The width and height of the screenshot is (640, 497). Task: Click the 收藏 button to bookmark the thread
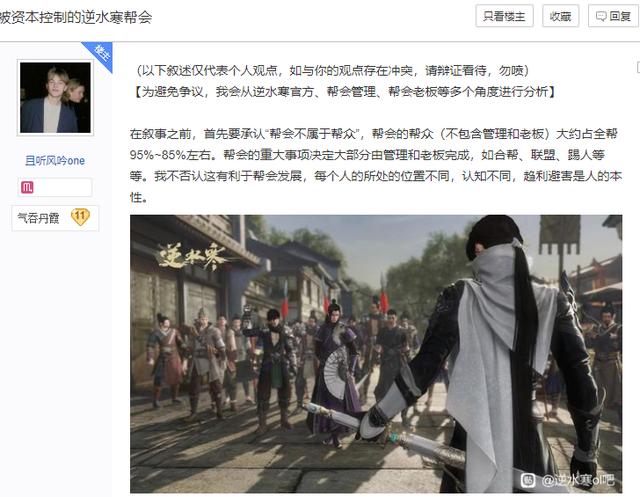coord(560,16)
